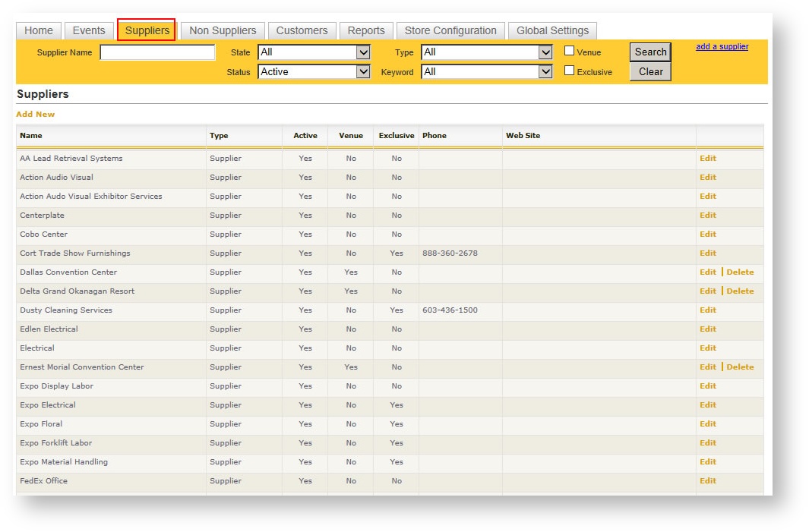Edit the Cobo Center supplier
Viewport: 809px width, 532px height.
pos(707,235)
